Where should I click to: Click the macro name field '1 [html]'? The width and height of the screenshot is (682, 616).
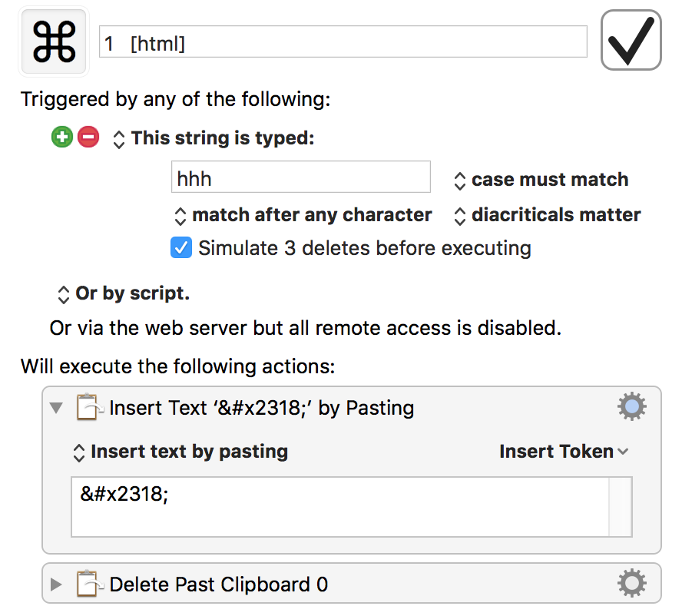pos(343,41)
